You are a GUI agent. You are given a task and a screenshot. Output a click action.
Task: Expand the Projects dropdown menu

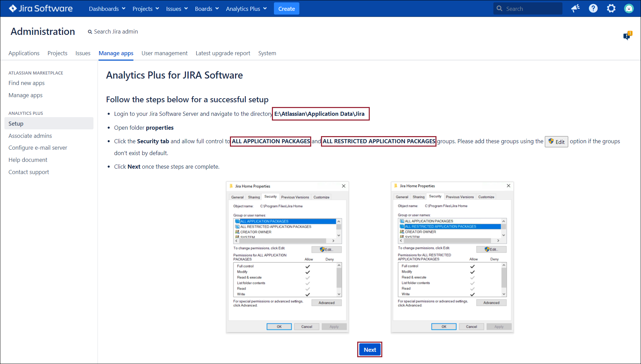pyautogui.click(x=146, y=9)
